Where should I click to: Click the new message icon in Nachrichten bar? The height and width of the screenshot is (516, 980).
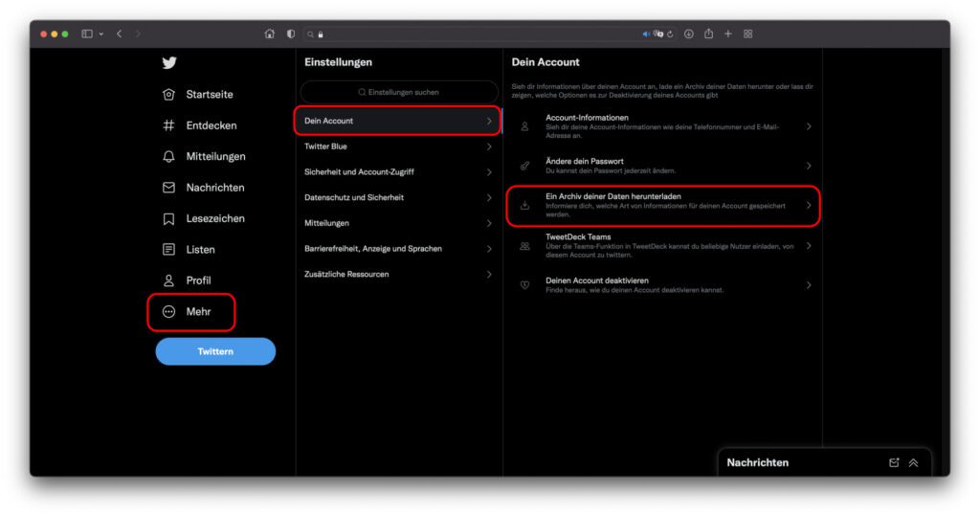(x=894, y=462)
